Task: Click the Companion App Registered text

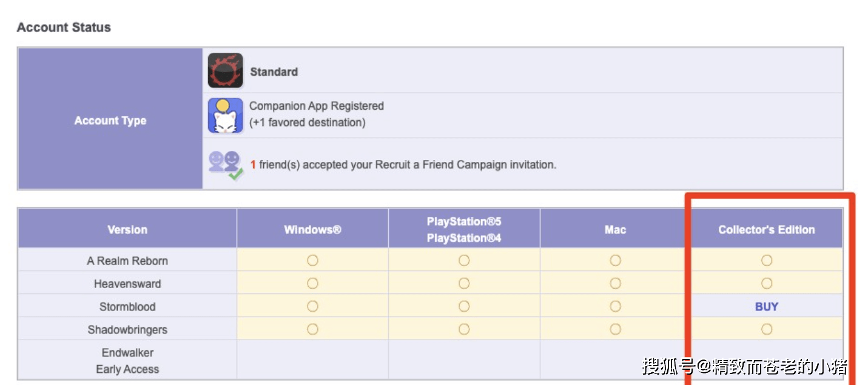Action: pyautogui.click(x=317, y=106)
